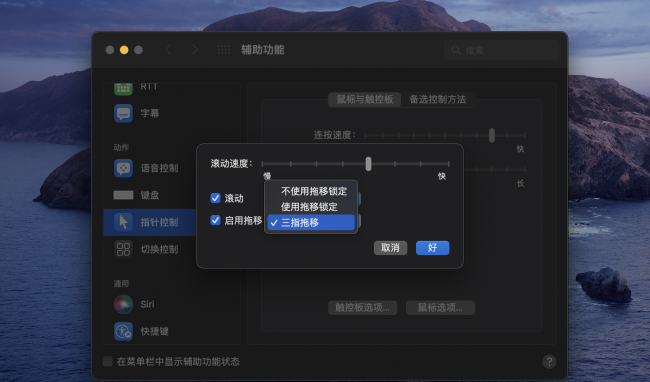This screenshot has width=650, height=382.
Task: Choose 使用拖移锁定 menu option
Action: tap(311, 207)
